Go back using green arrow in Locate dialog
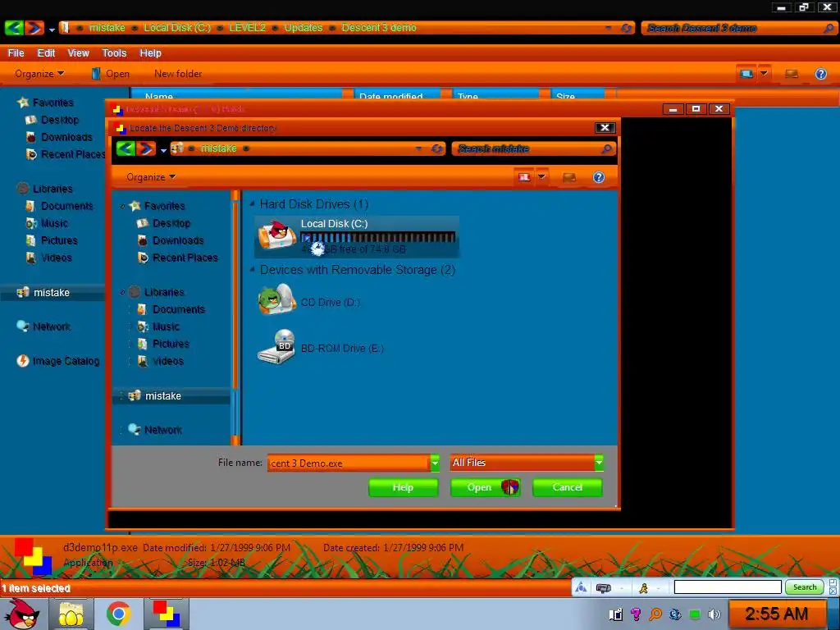This screenshot has width=840, height=630. pos(126,148)
